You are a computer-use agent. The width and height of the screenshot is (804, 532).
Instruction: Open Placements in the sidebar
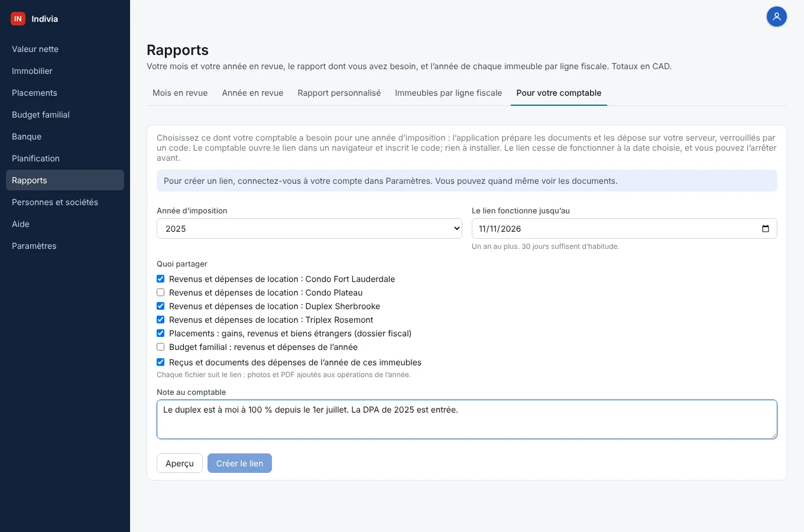[65, 93]
